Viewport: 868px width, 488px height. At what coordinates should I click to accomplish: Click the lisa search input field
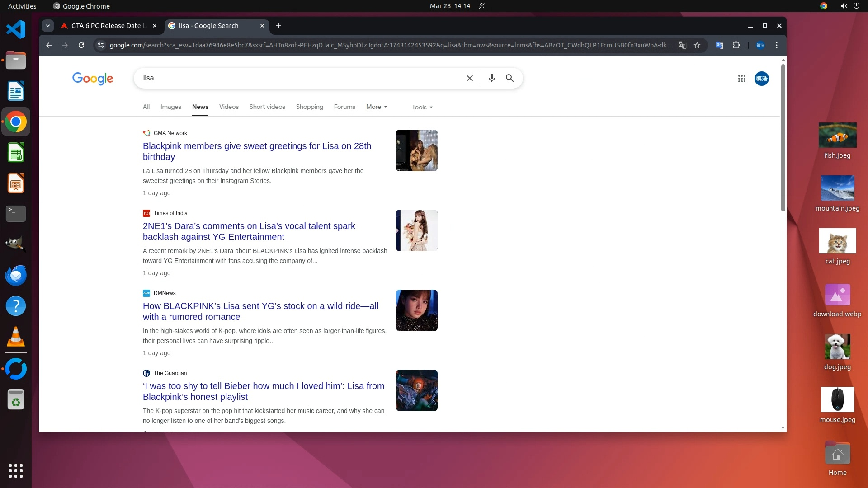[x=298, y=78]
